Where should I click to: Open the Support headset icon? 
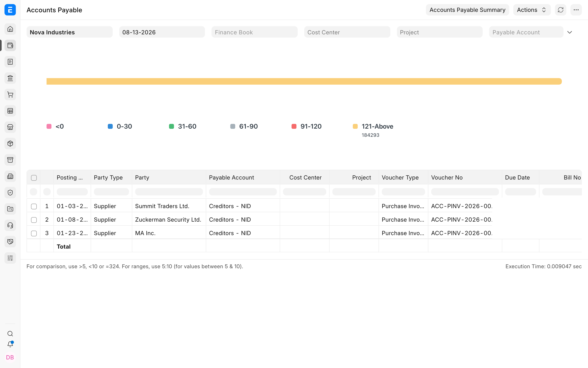point(10,225)
